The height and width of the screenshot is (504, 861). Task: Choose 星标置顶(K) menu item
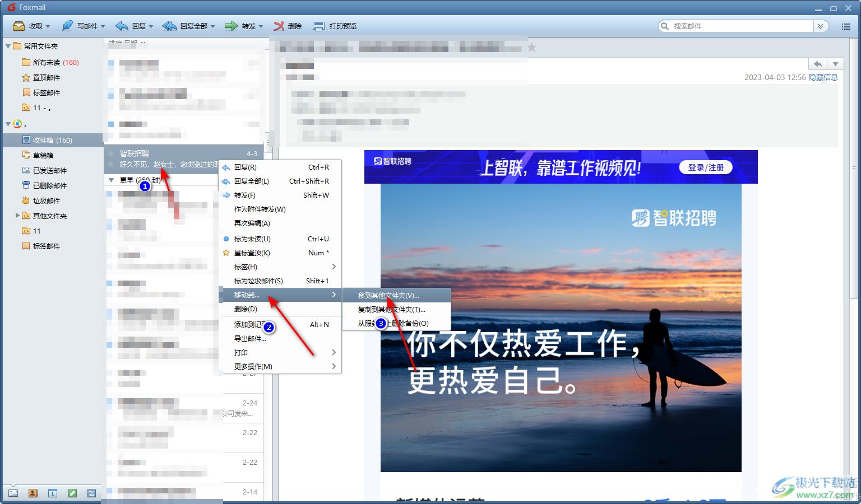[280, 253]
